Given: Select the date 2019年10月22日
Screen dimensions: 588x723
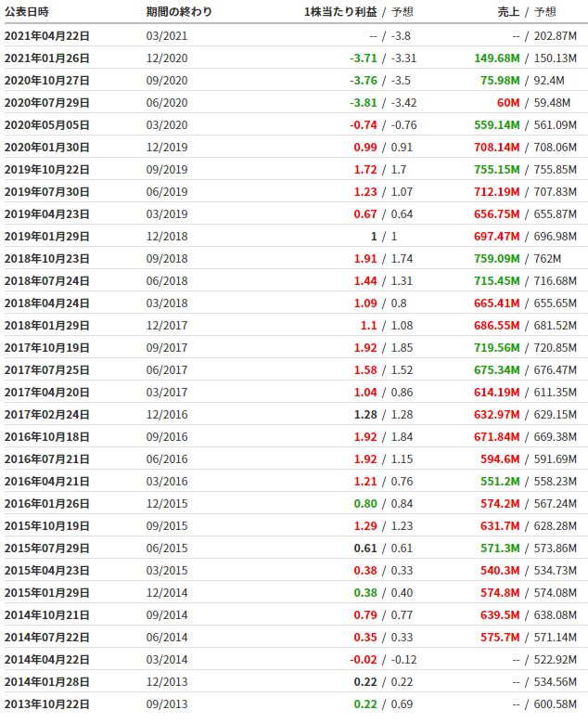Looking at the screenshot, I should point(47,170).
